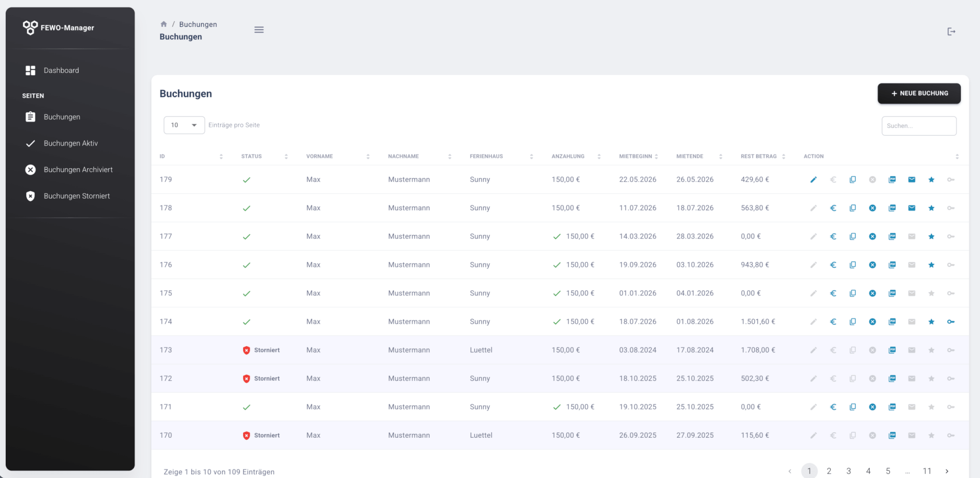
Task: Click the euro payment icon for booking 178
Action: 833,208
